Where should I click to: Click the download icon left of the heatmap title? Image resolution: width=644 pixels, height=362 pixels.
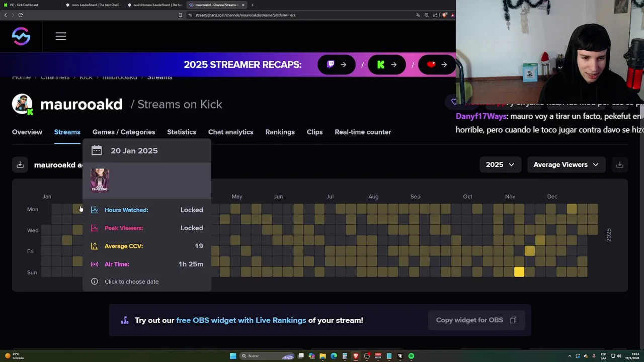point(20,164)
